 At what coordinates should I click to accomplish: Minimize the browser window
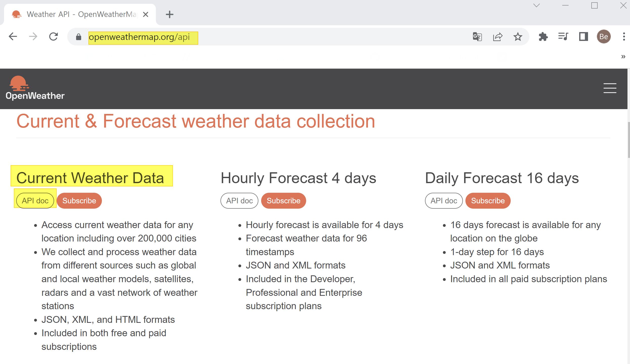566,5
